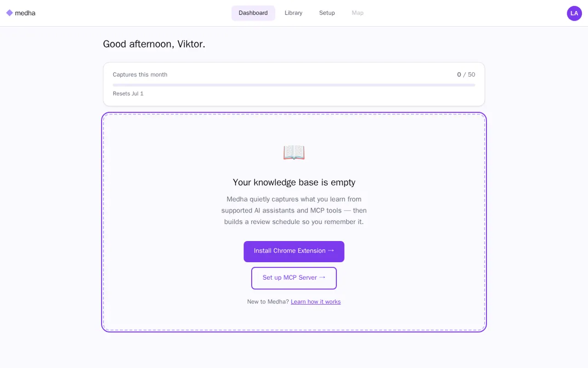The height and width of the screenshot is (368, 588).
Task: Click the open book icon
Action: pyautogui.click(x=294, y=153)
